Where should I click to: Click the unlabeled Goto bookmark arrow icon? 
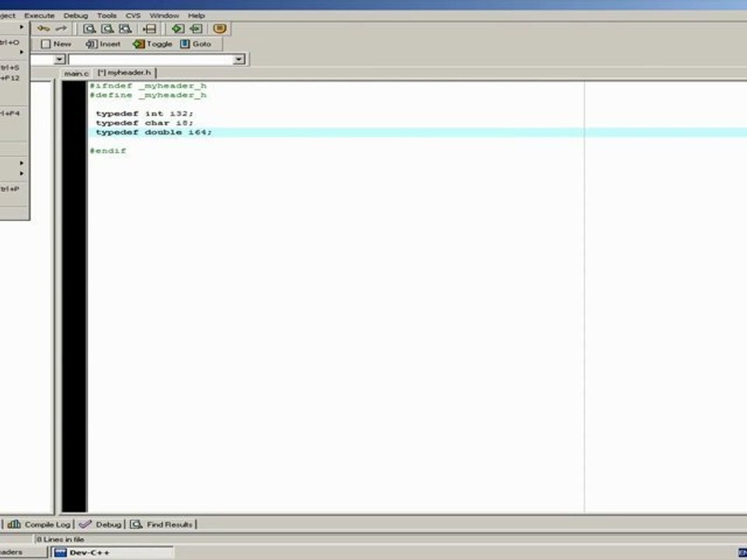(196, 29)
